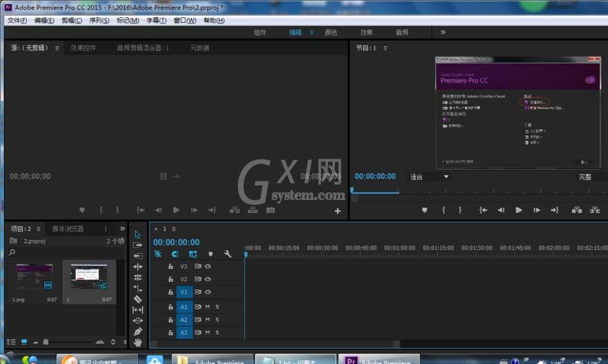This screenshot has height=364, width=608.
Task: Hide the V1 track output
Action: point(208,292)
